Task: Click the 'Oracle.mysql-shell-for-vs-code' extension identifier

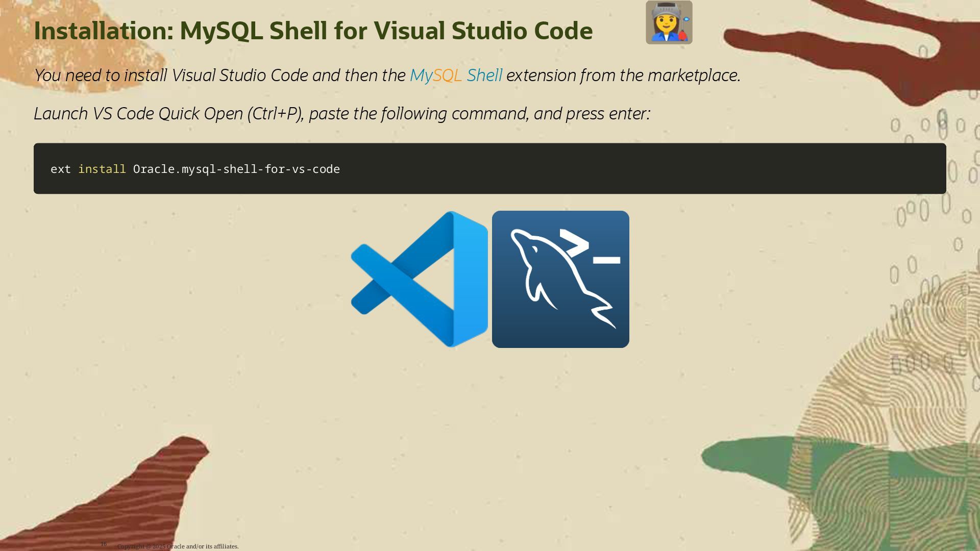Action: (236, 169)
